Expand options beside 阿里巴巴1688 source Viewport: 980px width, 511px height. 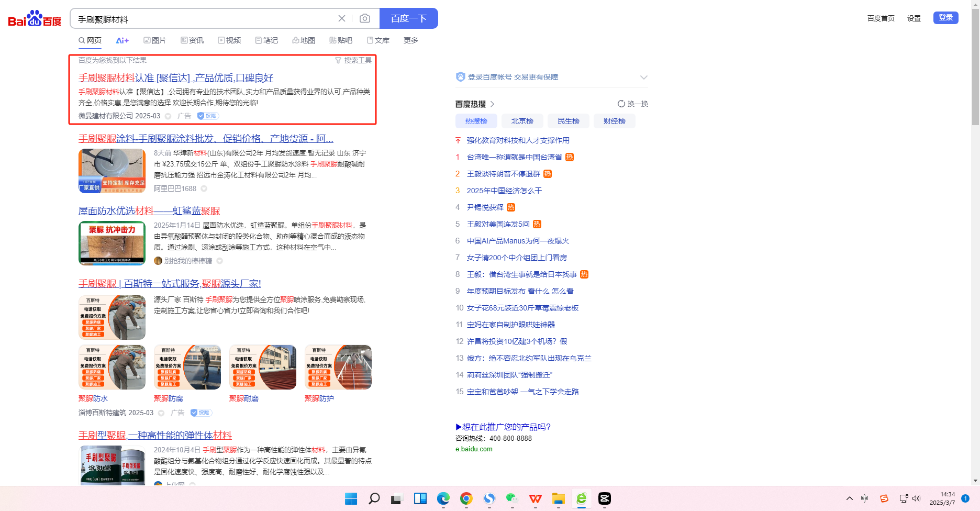tap(204, 188)
